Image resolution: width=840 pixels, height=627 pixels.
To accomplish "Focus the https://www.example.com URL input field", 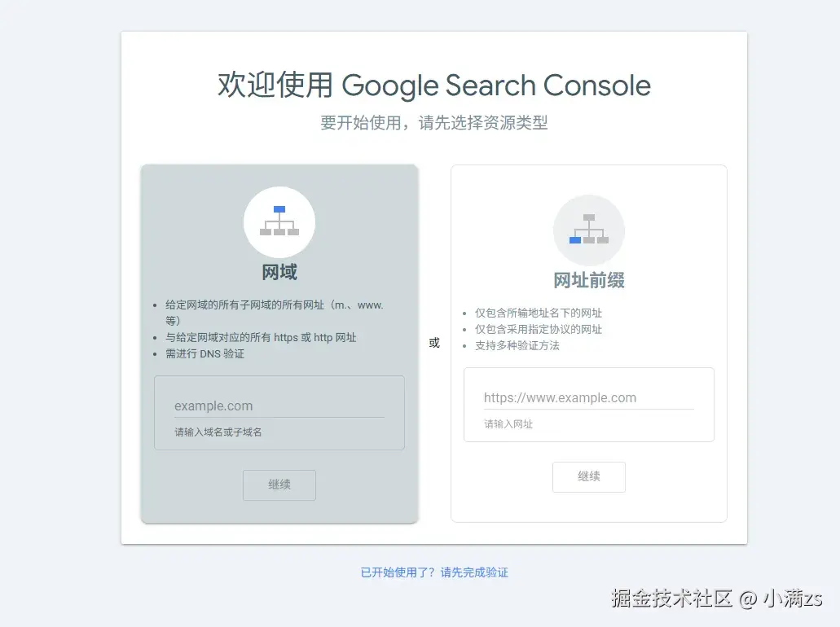I will [x=589, y=398].
